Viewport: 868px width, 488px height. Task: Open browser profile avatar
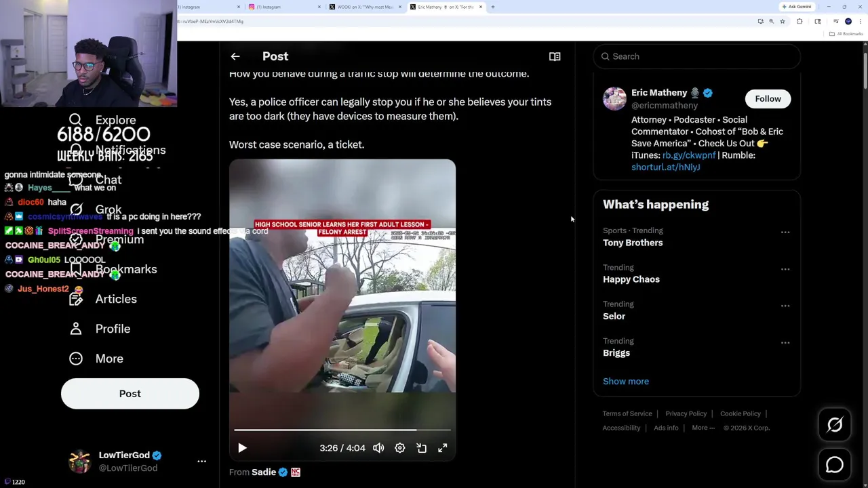848,21
